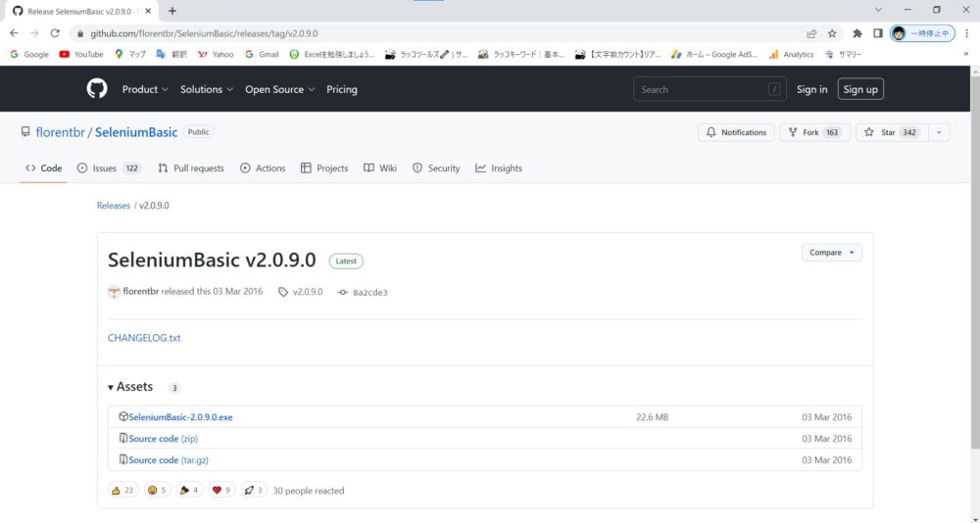Fork the repository

[814, 132]
